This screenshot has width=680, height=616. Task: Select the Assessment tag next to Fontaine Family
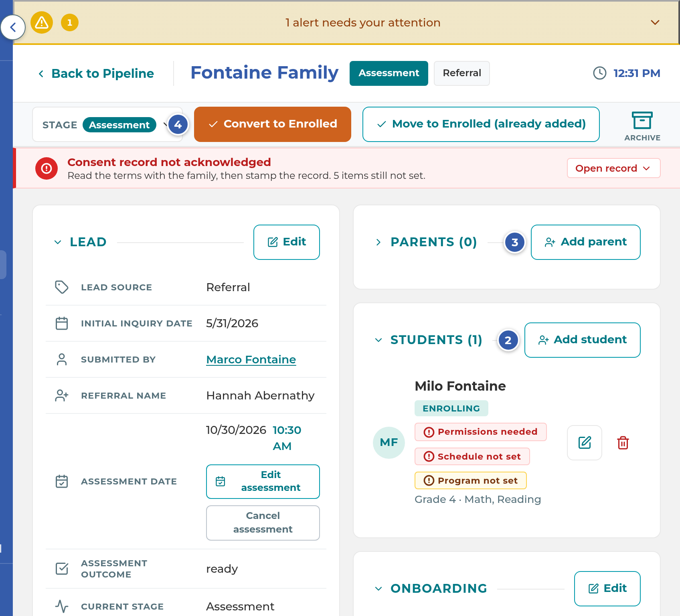389,73
